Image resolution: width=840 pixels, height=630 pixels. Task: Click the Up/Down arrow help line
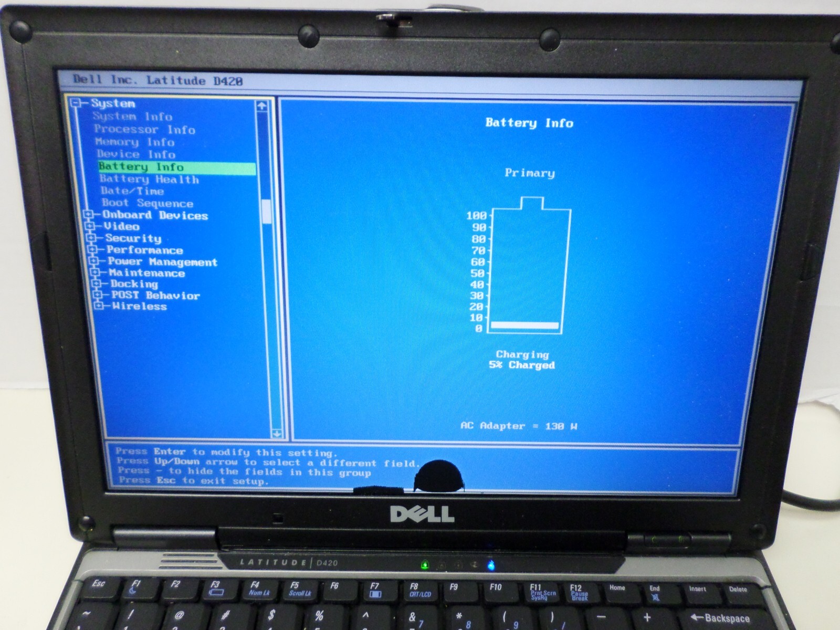pyautogui.click(x=268, y=462)
